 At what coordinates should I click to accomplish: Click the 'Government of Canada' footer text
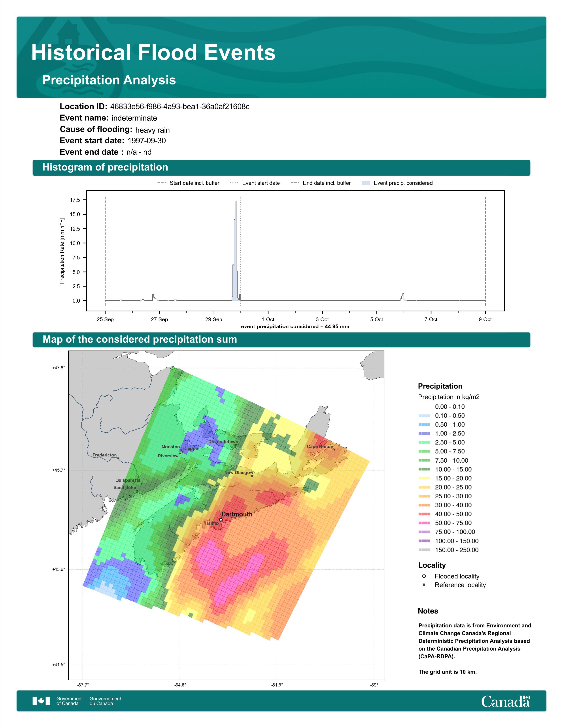click(69, 701)
